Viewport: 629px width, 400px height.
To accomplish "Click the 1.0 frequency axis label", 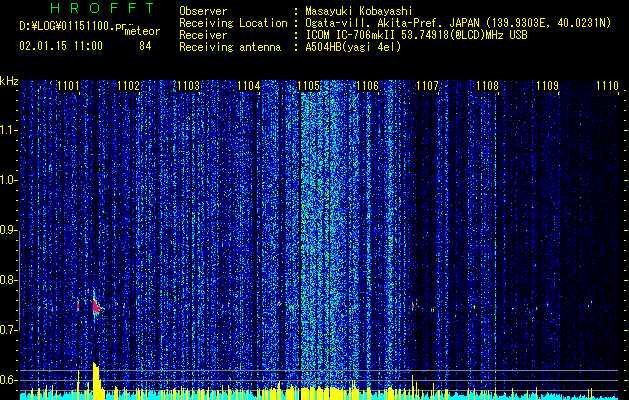I will tap(9, 181).
